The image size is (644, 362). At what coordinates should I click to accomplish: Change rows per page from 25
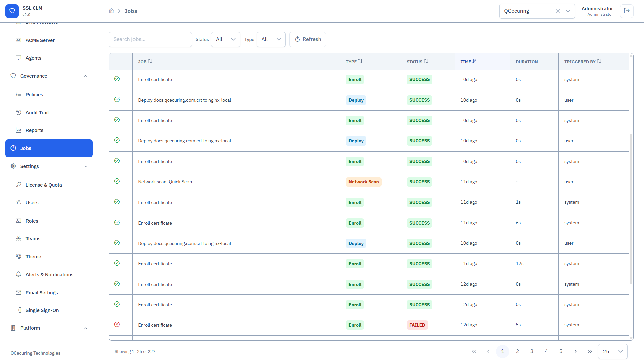[x=612, y=351]
